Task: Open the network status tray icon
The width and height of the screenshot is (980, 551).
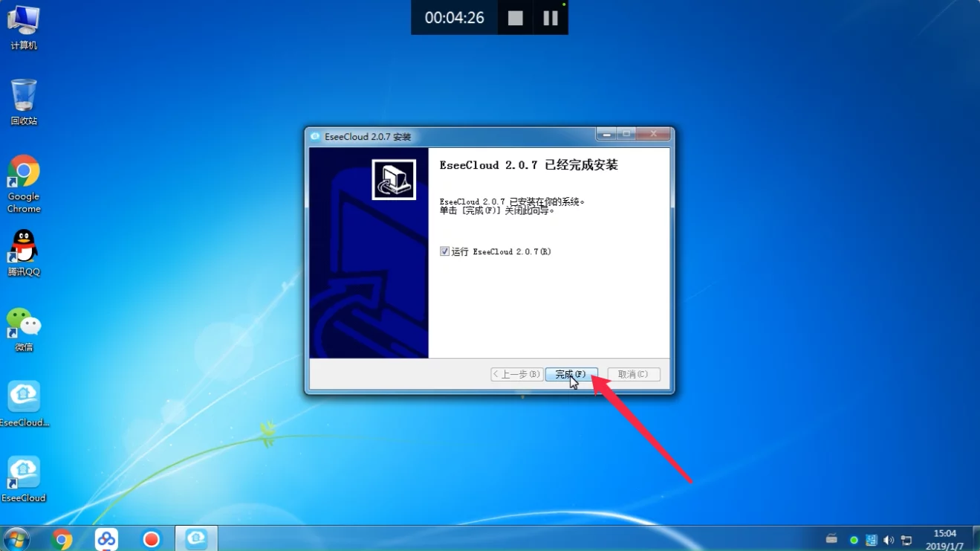Action: tap(906, 540)
